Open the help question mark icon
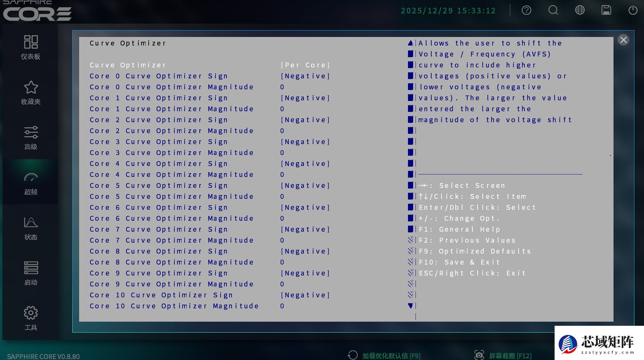Image resolution: width=644 pixels, height=360 pixels. click(x=526, y=10)
